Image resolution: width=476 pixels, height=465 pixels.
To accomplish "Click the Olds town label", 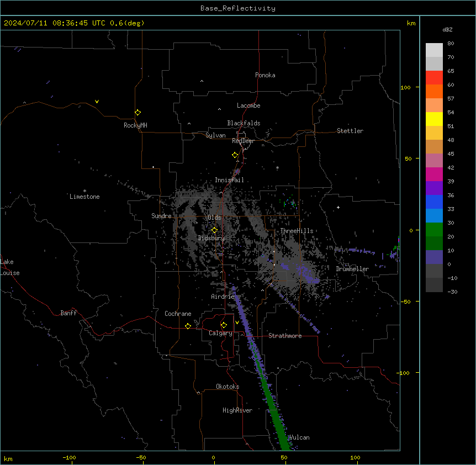I will (x=214, y=218).
